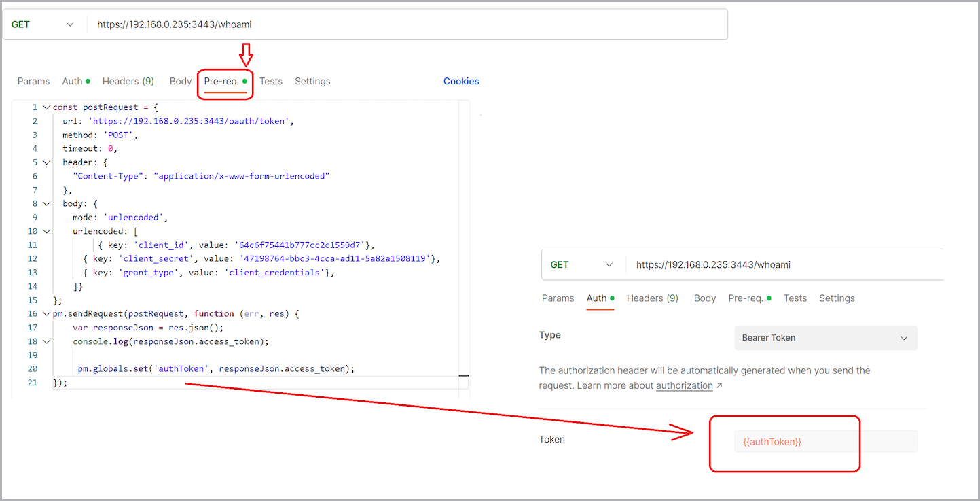Image resolution: width=980 pixels, height=501 pixels.
Task: Click the Content-Type header line in the script
Action: pyautogui.click(x=201, y=176)
